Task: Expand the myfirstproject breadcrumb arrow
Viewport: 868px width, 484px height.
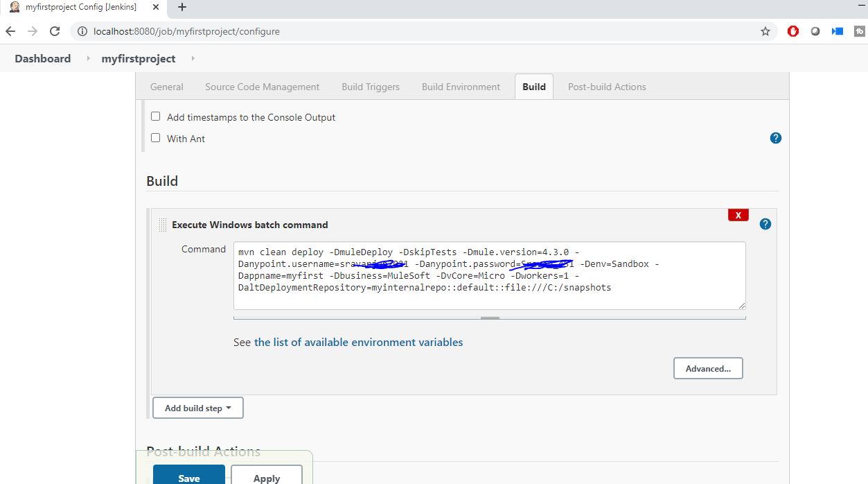Action: 193,59
